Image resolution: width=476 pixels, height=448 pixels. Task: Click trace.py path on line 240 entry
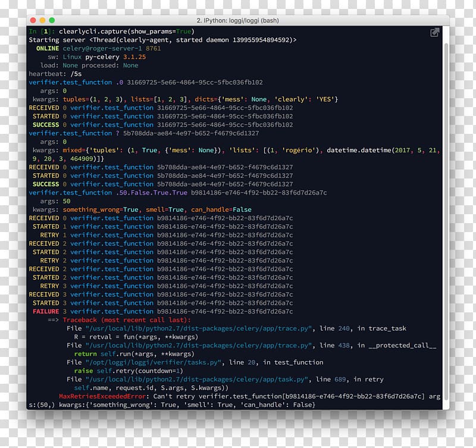coord(199,329)
